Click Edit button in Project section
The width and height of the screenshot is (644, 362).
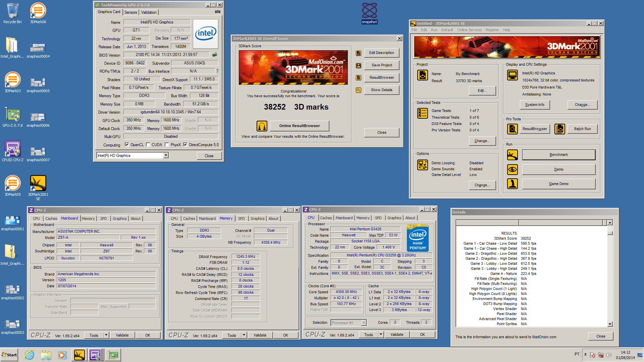482,91
